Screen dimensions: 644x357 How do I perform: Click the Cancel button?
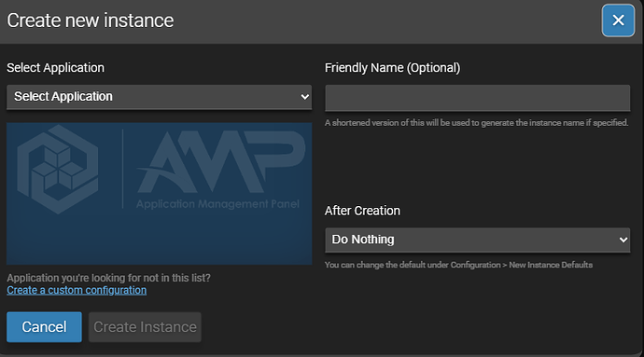(x=44, y=326)
